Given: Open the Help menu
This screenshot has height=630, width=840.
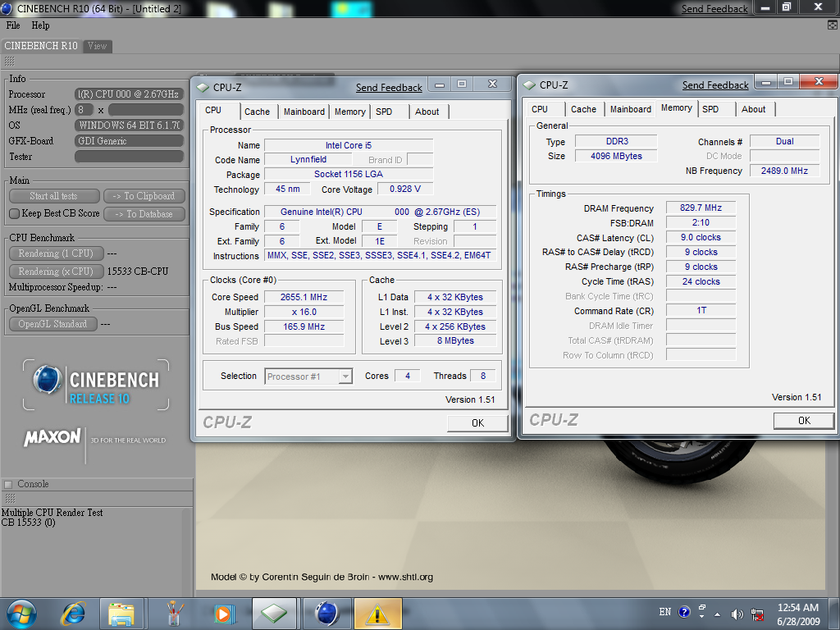Looking at the screenshot, I should click(x=40, y=25).
